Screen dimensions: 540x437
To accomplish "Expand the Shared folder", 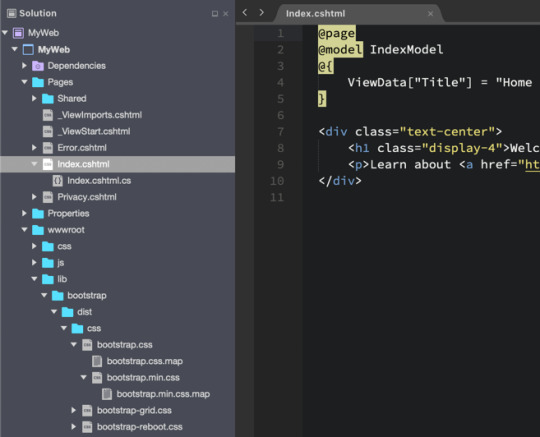I will [34, 98].
